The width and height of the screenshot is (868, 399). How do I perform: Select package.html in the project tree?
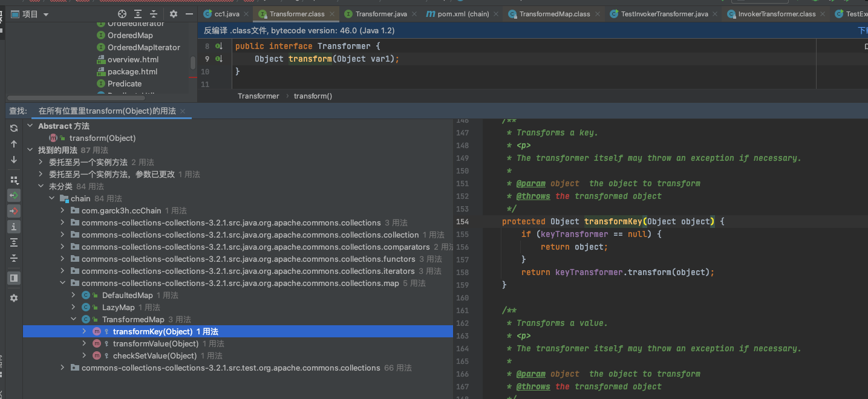tap(132, 71)
